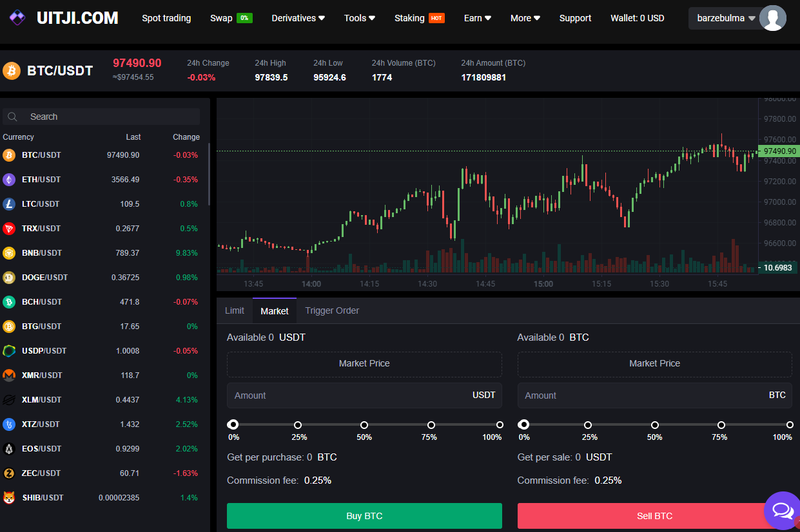Open the Tools dropdown menu
Viewport: 800px width, 532px height.
coord(360,18)
